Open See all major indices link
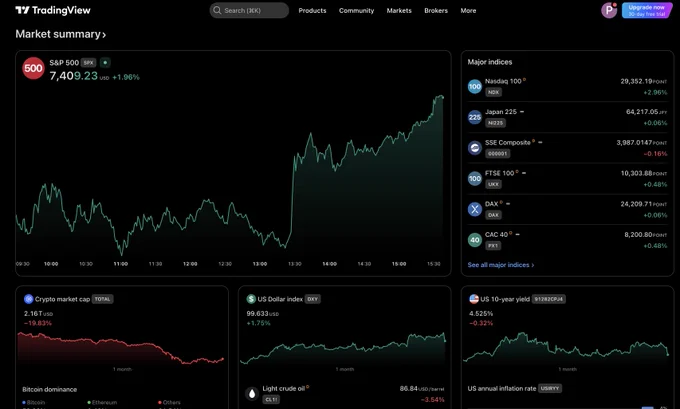Screen dimensions: 680x409 tap(501, 265)
